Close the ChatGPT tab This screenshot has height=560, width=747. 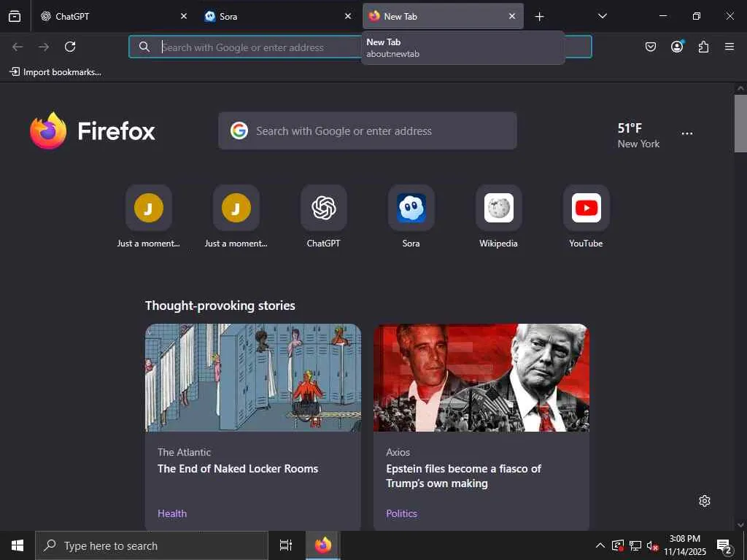pyautogui.click(x=184, y=16)
